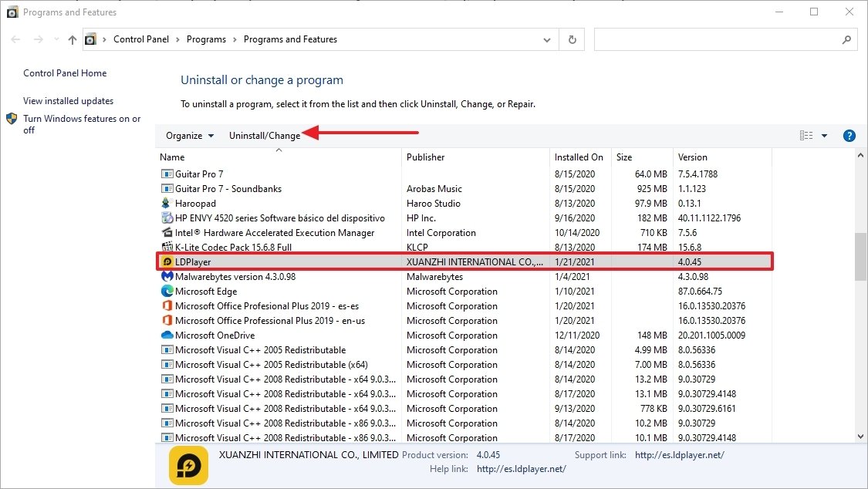Open the http://es.ldplayer.net/ support link
The image size is (868, 489).
tap(679, 455)
